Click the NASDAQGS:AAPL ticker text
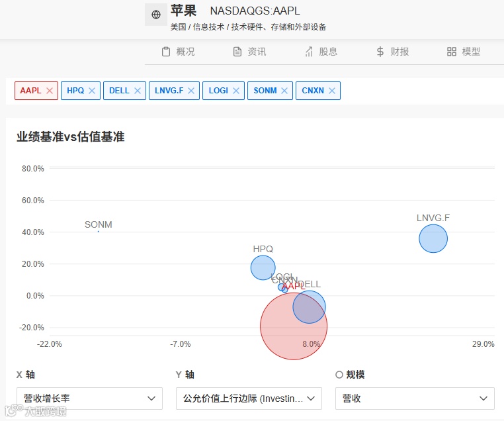Image resolution: width=504 pixels, height=421 pixels. tap(255, 11)
